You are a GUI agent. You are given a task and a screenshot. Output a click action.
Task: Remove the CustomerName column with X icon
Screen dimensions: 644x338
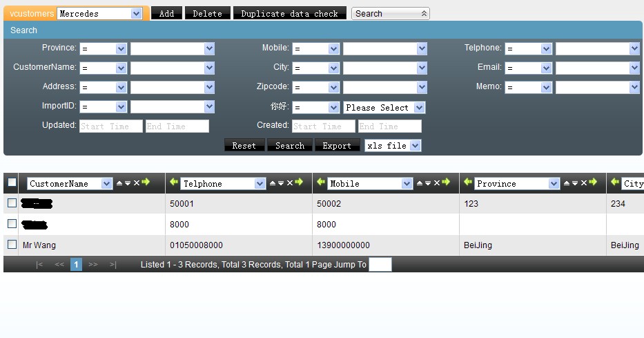click(137, 183)
